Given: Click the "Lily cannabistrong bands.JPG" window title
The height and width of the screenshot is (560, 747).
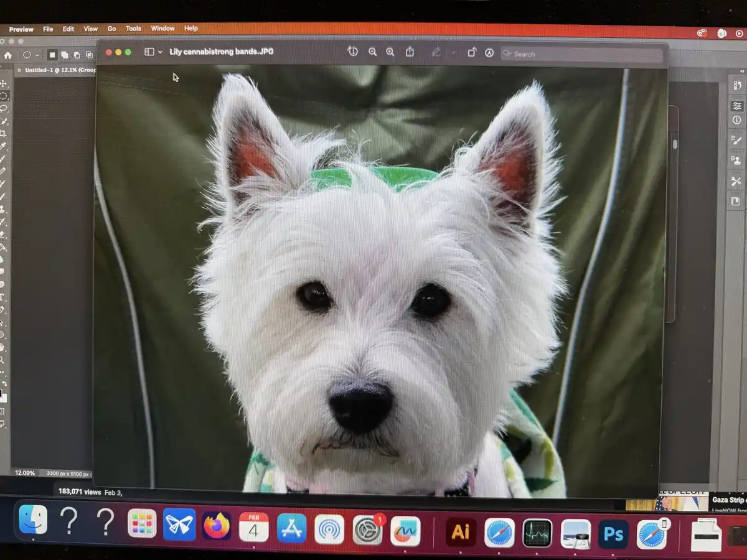Looking at the screenshot, I should pyautogui.click(x=221, y=52).
